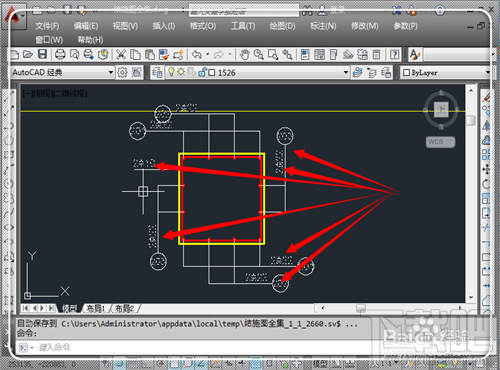Image resolution: width=500 pixels, height=370 pixels.
Task: Open the Tool Palettes window icon
Action: pos(334,54)
